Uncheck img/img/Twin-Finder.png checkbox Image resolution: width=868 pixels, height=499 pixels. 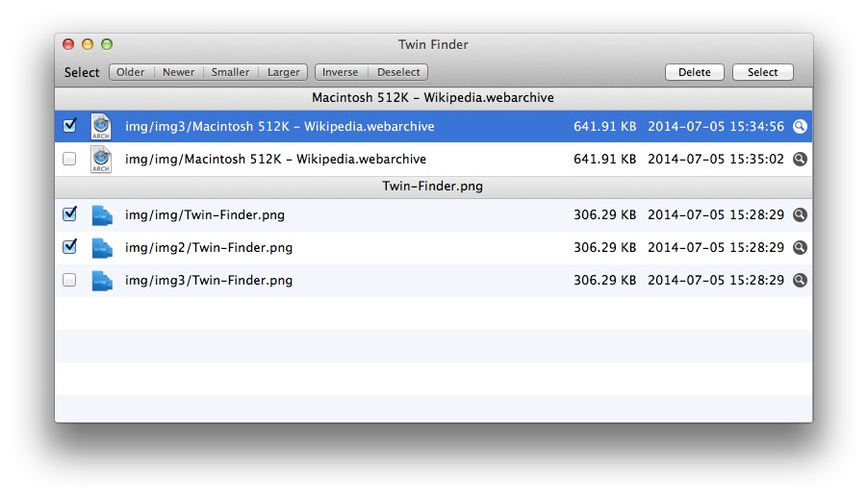tap(69, 213)
